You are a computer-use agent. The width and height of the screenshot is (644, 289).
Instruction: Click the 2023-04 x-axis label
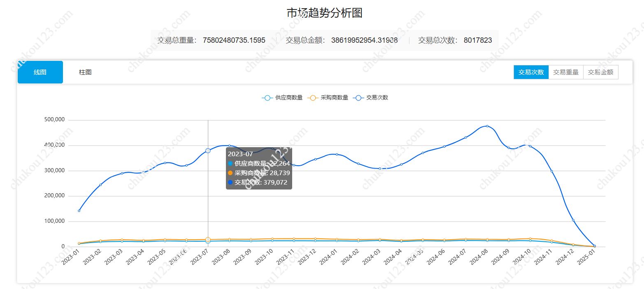135,258
